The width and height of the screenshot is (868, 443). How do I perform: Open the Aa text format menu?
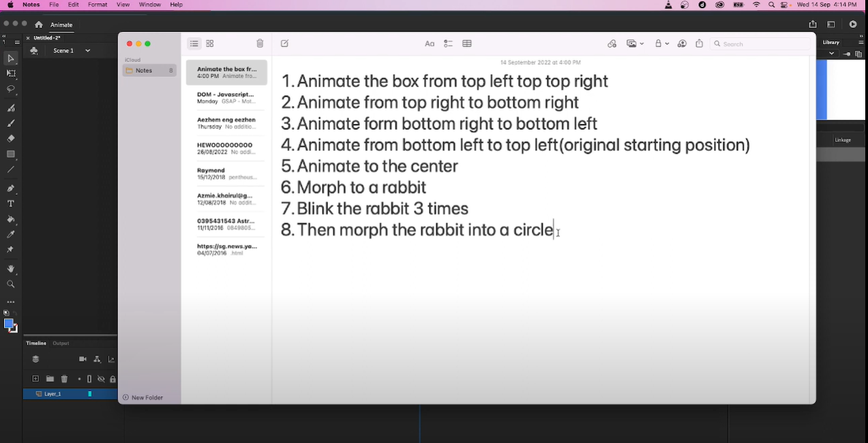[430, 44]
